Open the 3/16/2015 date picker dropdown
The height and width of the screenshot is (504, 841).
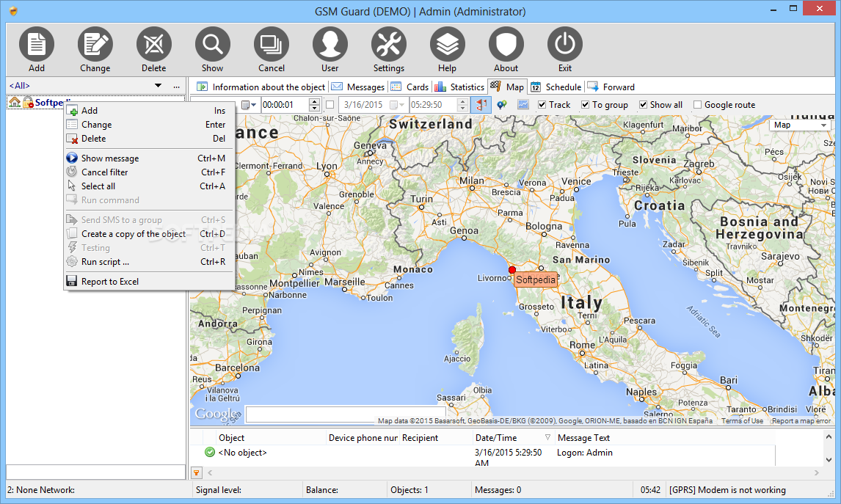[x=398, y=105]
